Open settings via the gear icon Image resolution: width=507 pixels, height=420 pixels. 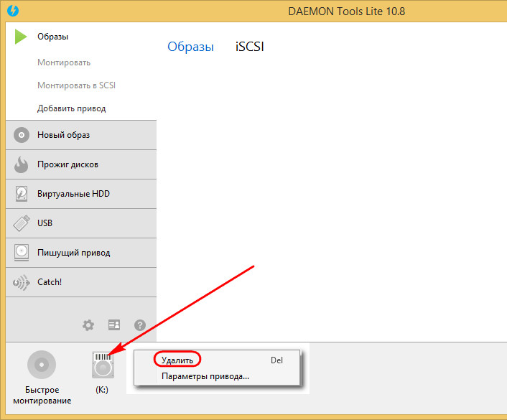coord(88,325)
